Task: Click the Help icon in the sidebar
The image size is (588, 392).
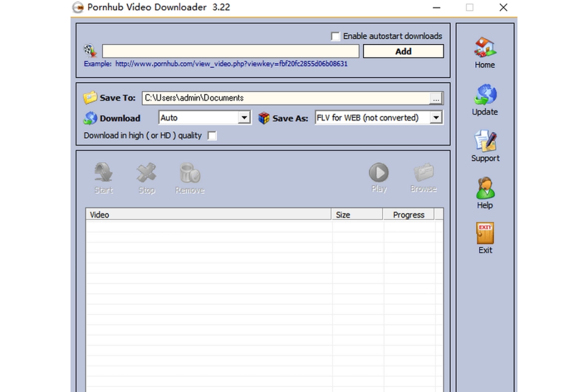Action: [485, 192]
